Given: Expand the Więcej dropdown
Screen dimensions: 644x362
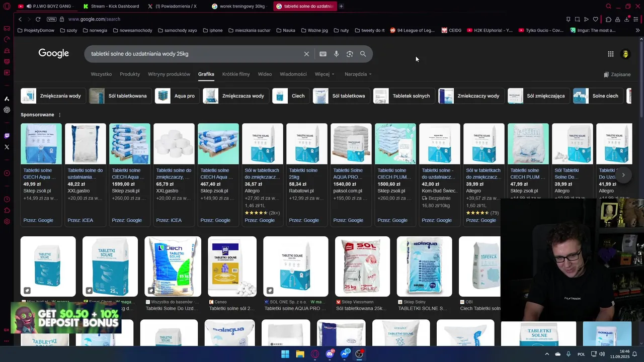Looking at the screenshot, I should 325,74.
